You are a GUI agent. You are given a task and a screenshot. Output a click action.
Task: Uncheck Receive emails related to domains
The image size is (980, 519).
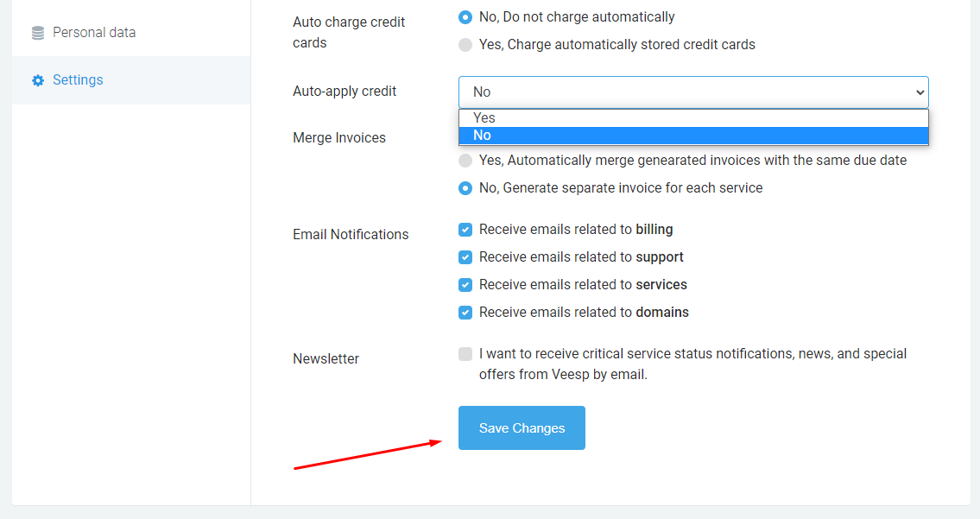465,313
